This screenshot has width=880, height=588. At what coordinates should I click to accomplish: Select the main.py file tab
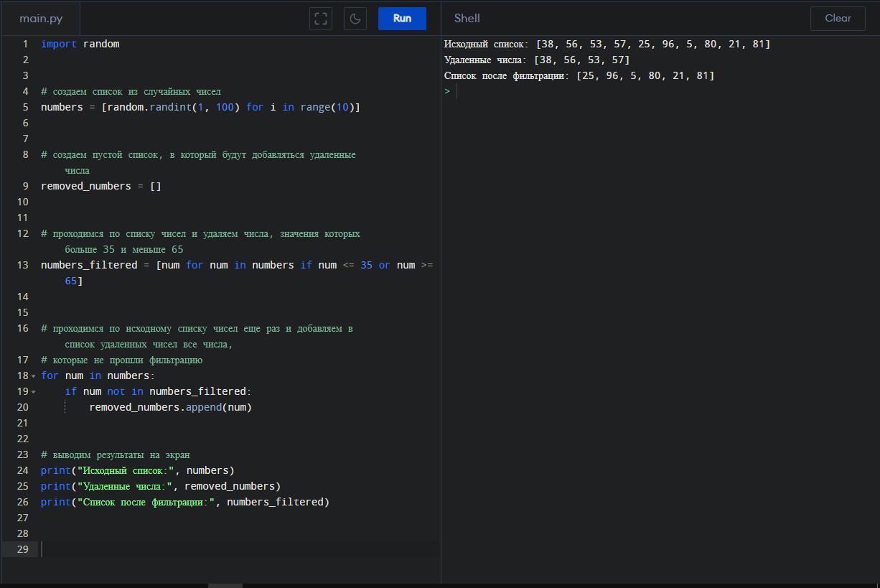tap(41, 19)
